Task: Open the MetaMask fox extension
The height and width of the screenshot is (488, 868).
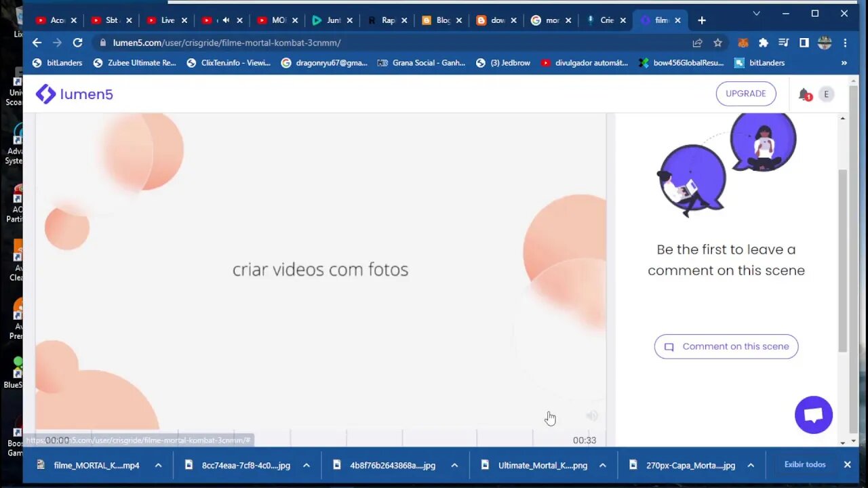Action: pyautogui.click(x=743, y=43)
